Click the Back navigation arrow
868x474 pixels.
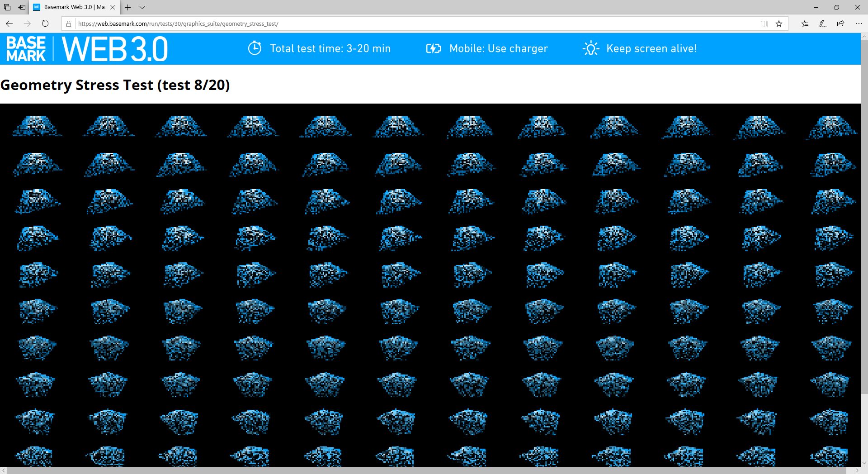point(9,24)
